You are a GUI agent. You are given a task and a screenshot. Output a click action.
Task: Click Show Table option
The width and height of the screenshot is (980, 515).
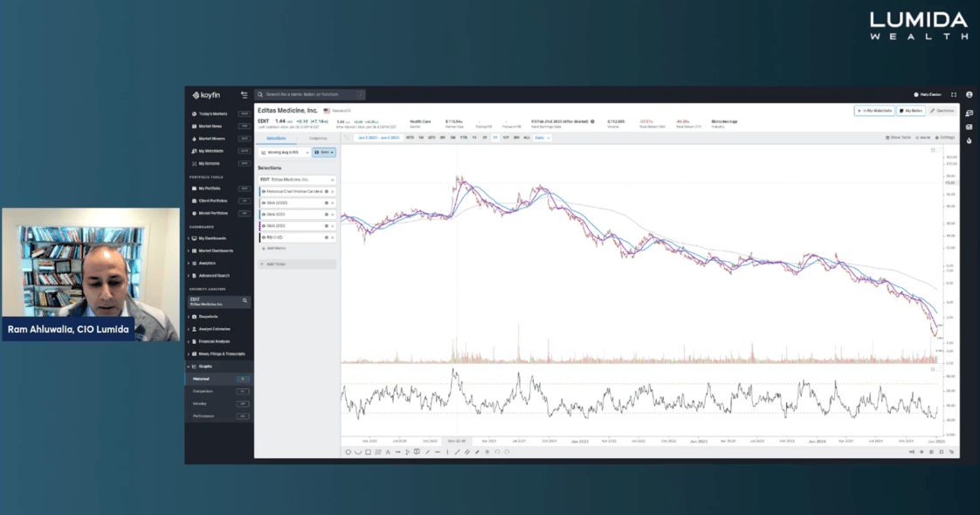tap(898, 137)
